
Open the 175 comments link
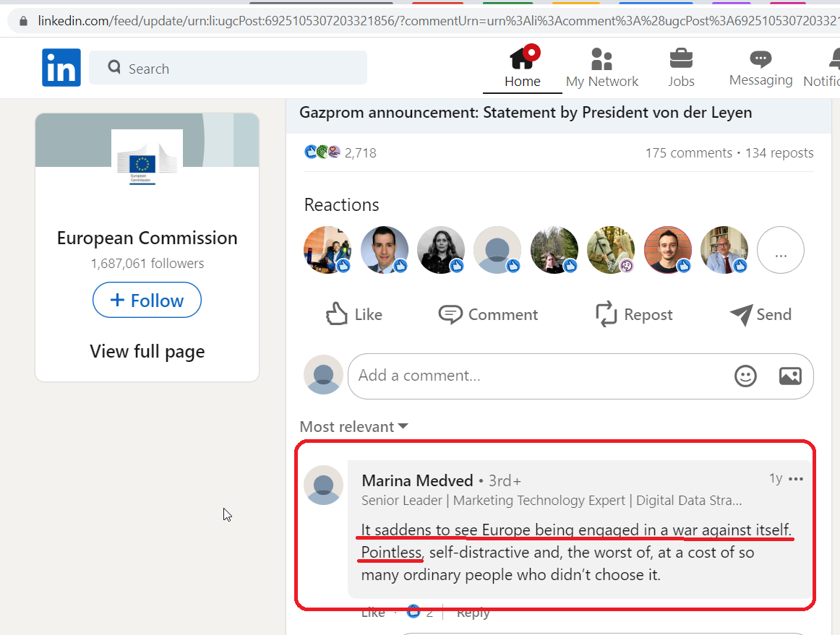pyautogui.click(x=688, y=153)
